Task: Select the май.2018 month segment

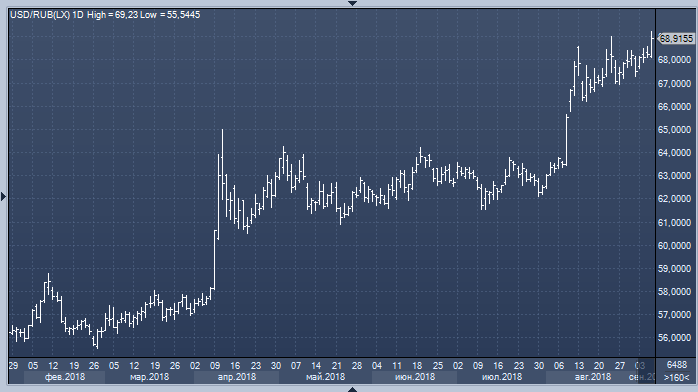Action: [x=325, y=377]
